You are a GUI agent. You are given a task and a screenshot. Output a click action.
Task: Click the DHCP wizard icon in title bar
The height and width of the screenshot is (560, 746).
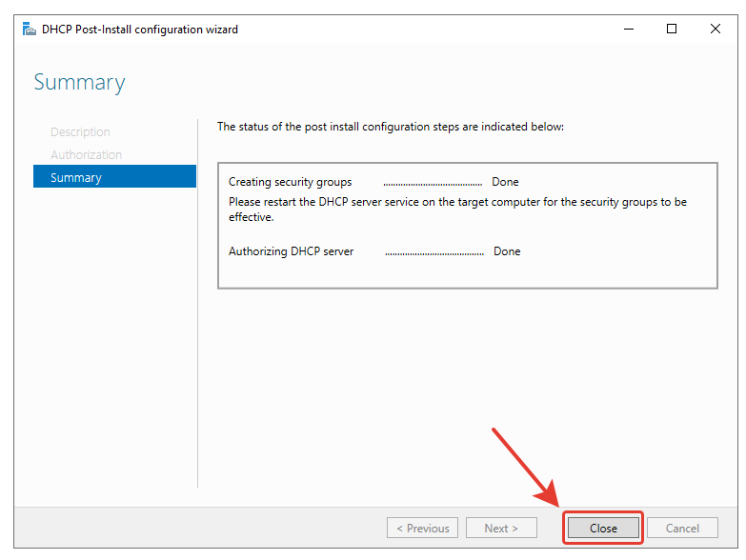pyautogui.click(x=28, y=30)
